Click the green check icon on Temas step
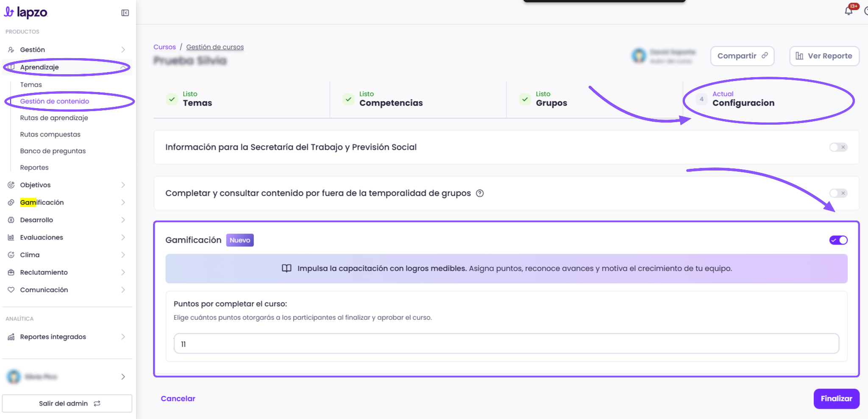 coord(172,99)
